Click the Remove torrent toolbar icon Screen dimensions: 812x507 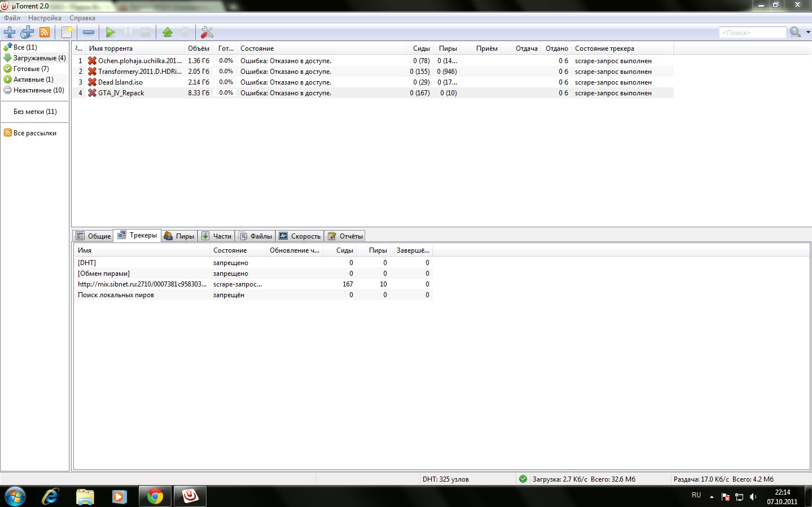[x=89, y=32]
